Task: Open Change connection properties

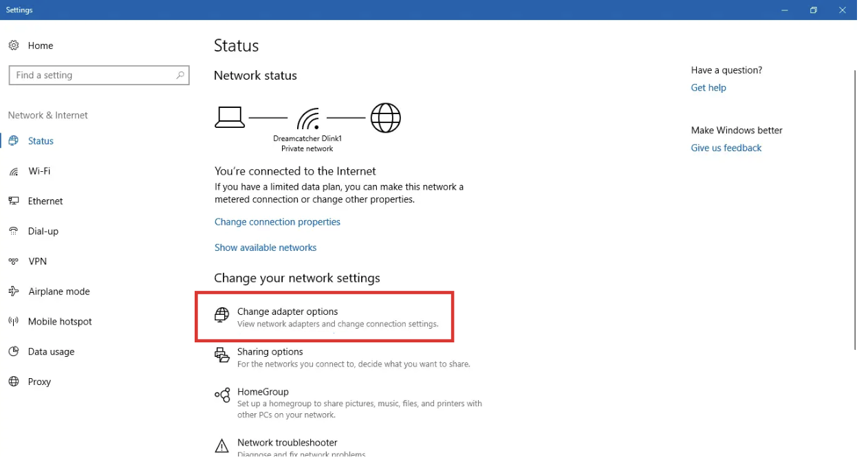Action: click(x=277, y=221)
